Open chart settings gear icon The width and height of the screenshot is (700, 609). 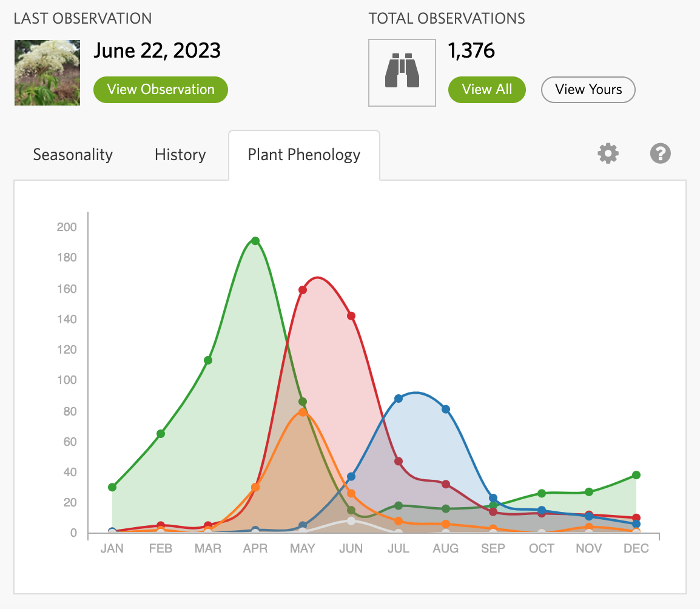tap(608, 154)
